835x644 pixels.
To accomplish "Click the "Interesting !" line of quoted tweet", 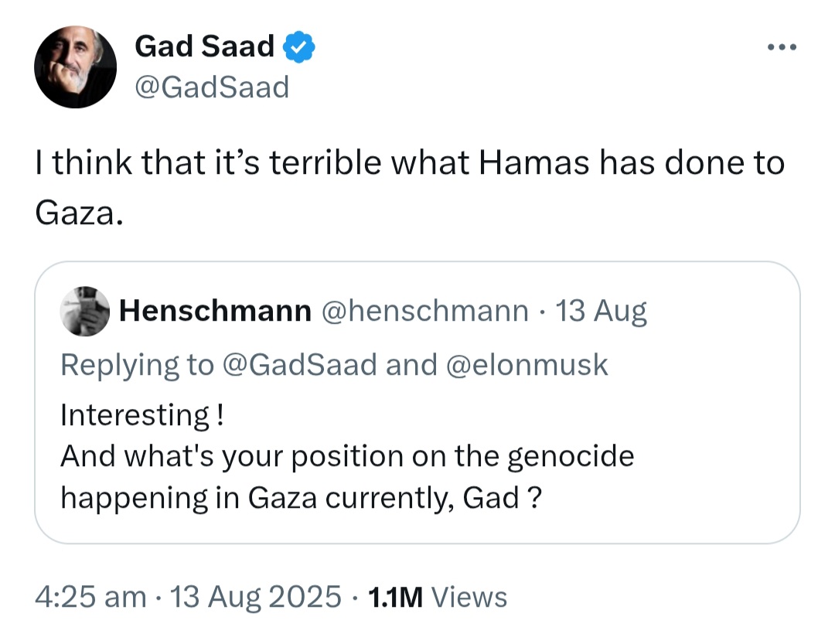I will pyautogui.click(x=142, y=415).
